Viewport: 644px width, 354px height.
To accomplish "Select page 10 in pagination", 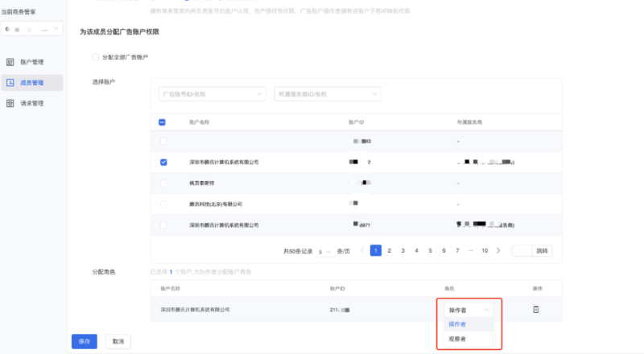I will click(485, 250).
